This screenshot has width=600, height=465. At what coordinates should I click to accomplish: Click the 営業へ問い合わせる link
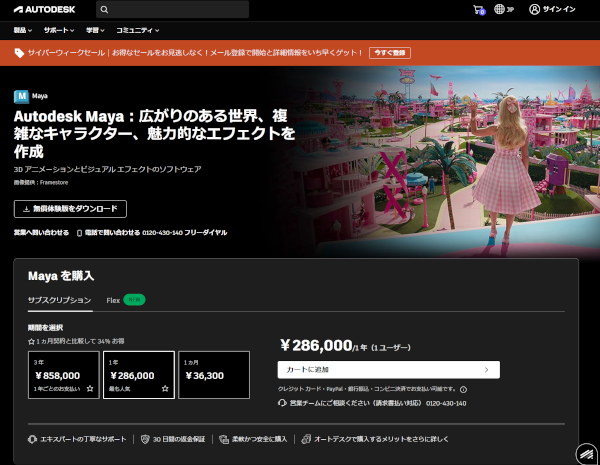(x=41, y=233)
